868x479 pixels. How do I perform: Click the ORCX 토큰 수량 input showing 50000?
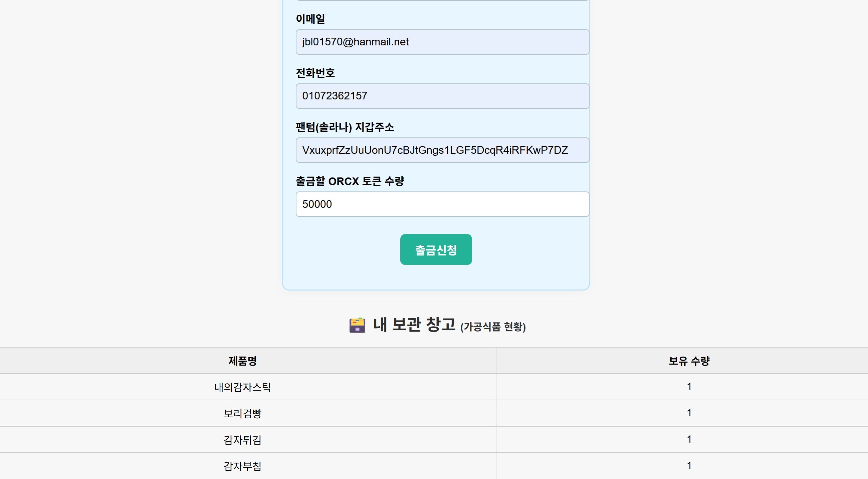tap(442, 204)
